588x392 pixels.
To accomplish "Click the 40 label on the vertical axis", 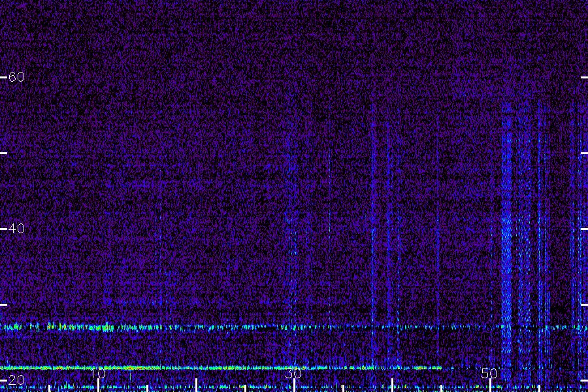I will click(16, 229).
